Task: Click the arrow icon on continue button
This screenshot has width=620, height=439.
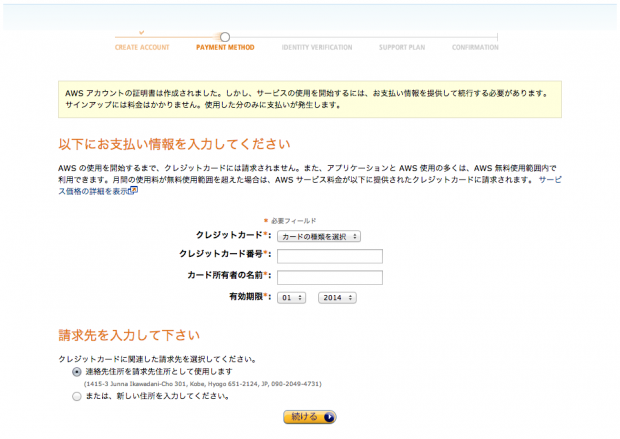Action: click(329, 417)
